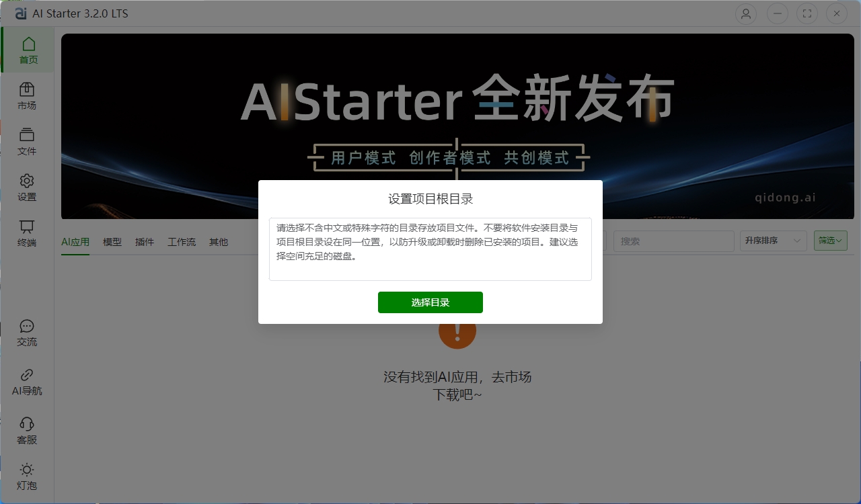This screenshot has height=504, width=861.
Task: Click the 选择目录 directory button
Action: click(430, 302)
